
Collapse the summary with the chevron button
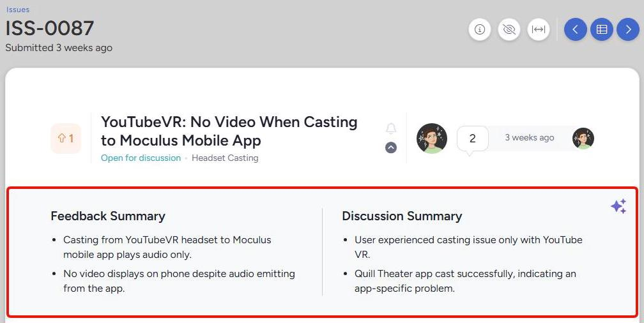(391, 147)
